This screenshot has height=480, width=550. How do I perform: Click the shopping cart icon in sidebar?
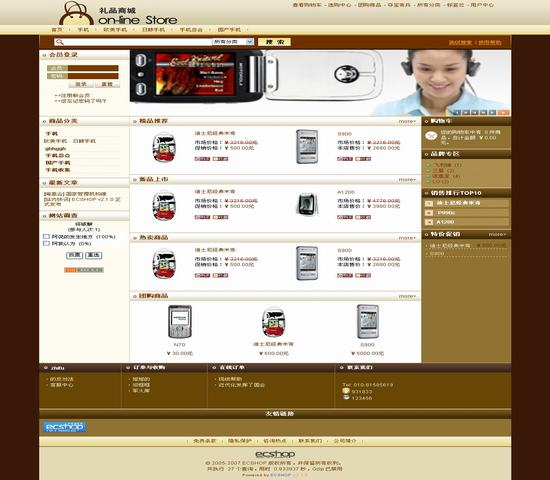click(x=431, y=135)
